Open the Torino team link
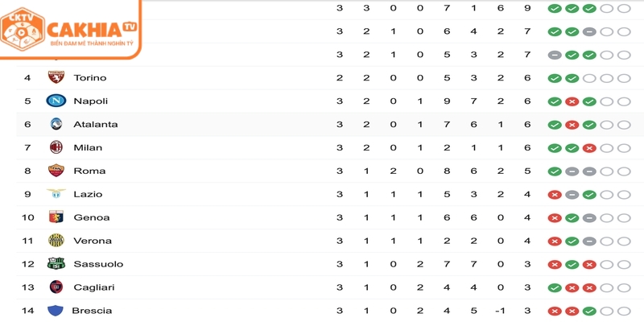 coord(89,78)
